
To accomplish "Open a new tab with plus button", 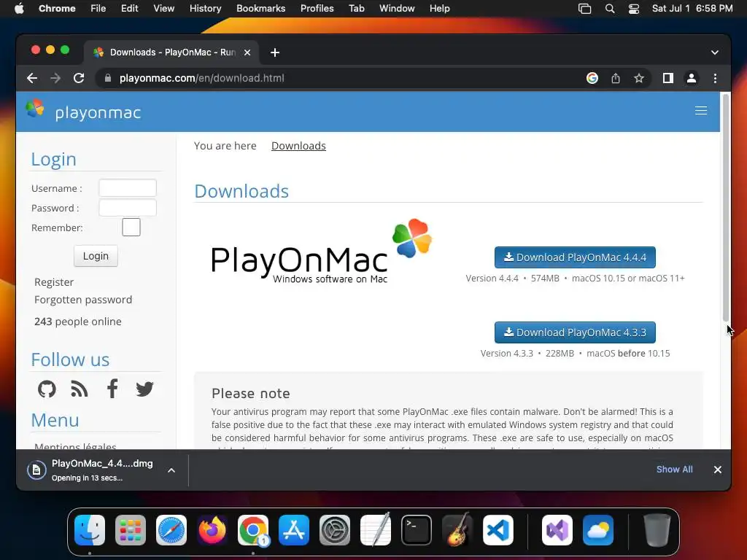I will tap(275, 52).
